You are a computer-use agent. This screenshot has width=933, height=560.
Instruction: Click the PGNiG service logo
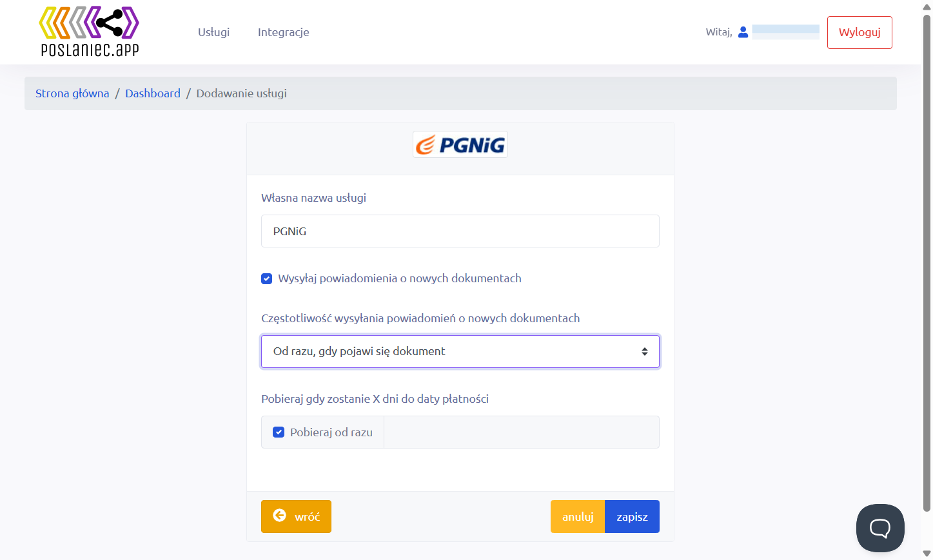coord(460,144)
